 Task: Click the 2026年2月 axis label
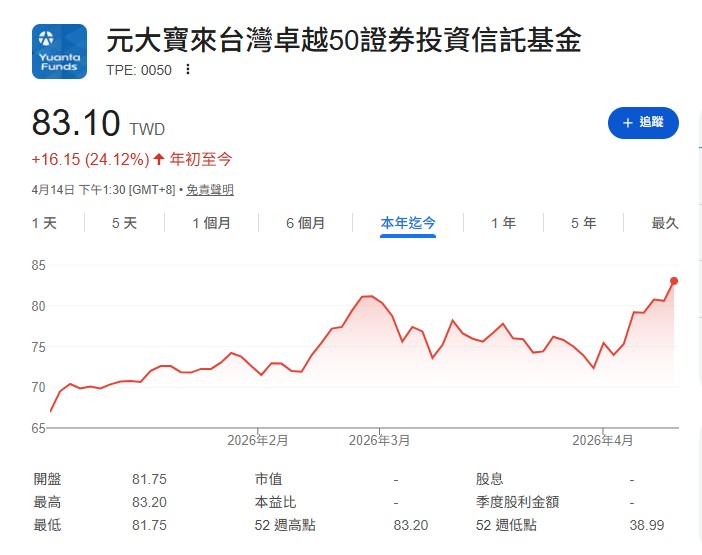pyautogui.click(x=257, y=440)
